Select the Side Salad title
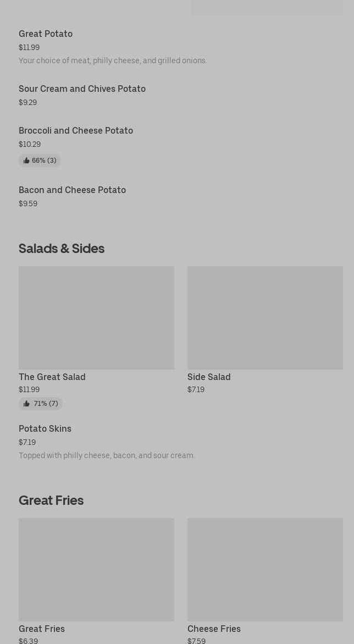354x644 pixels. pyautogui.click(x=209, y=377)
